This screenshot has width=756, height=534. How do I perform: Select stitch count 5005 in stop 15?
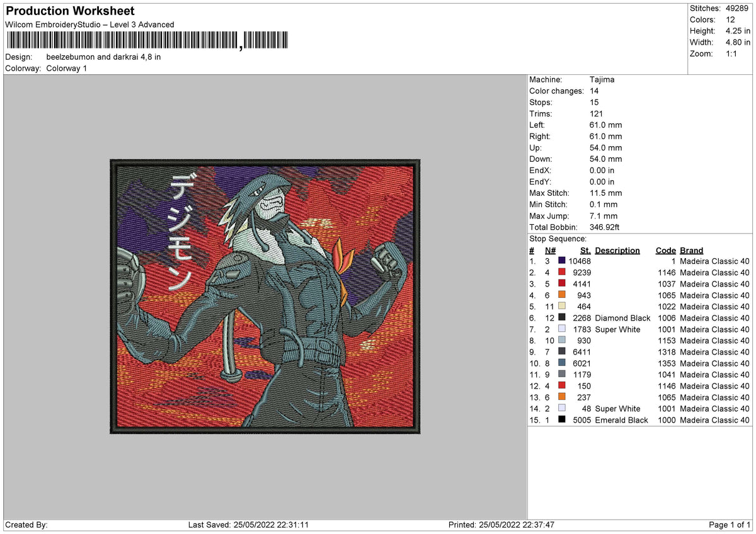click(x=581, y=419)
